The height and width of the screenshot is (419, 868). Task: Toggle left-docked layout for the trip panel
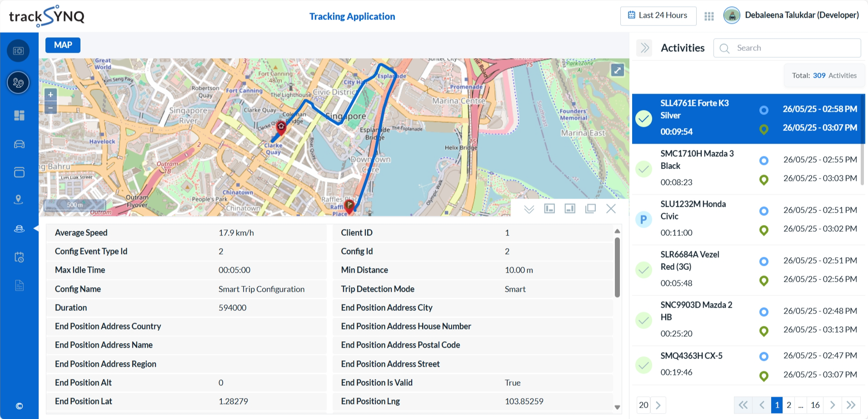click(x=549, y=208)
